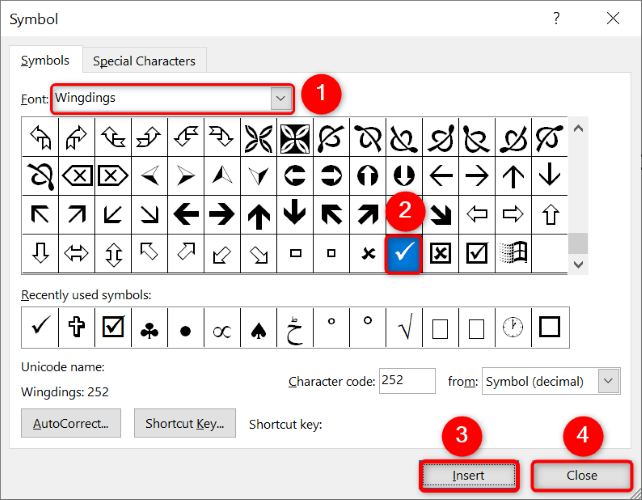The height and width of the screenshot is (500, 642).
Task: Pick the proportional-to symbol in recently used
Action: click(222, 328)
